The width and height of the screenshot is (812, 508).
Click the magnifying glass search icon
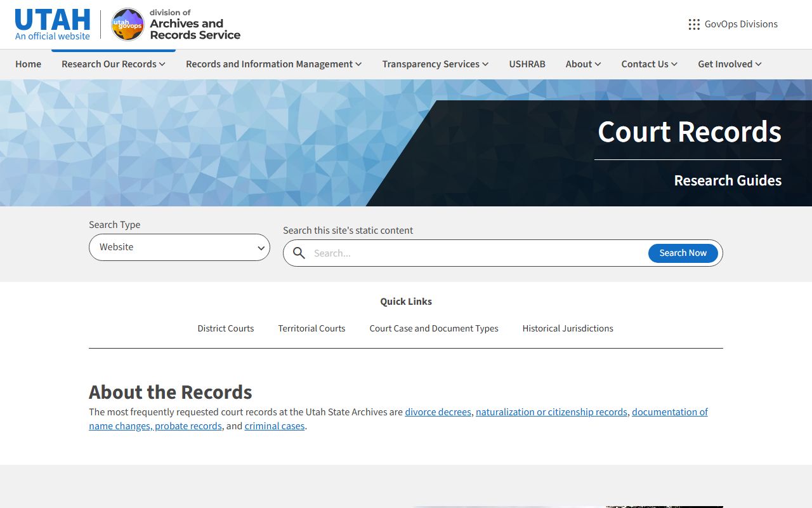pyautogui.click(x=299, y=253)
